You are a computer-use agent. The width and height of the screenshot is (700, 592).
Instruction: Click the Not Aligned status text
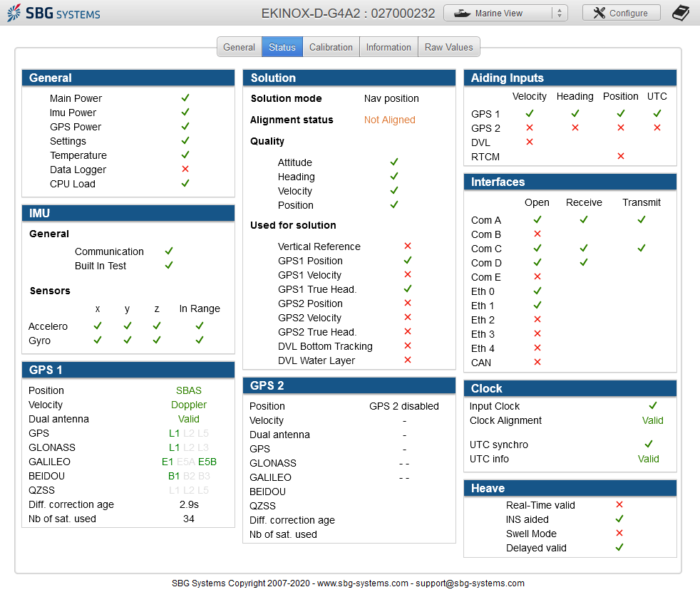click(x=390, y=120)
